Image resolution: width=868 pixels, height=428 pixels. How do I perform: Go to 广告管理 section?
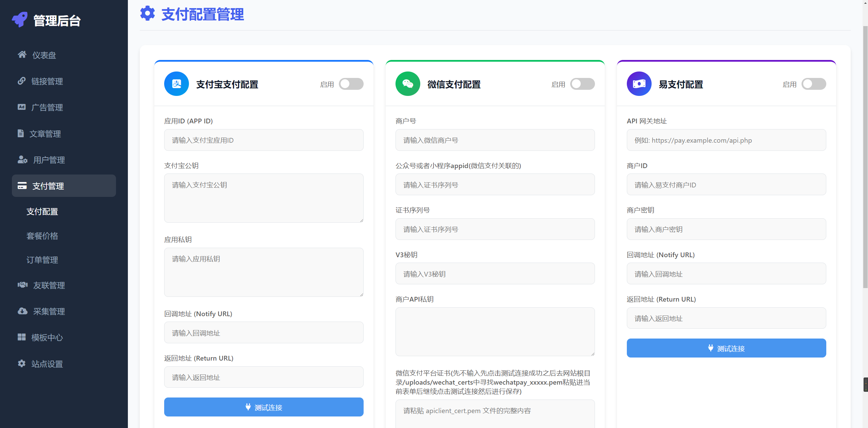(64, 107)
